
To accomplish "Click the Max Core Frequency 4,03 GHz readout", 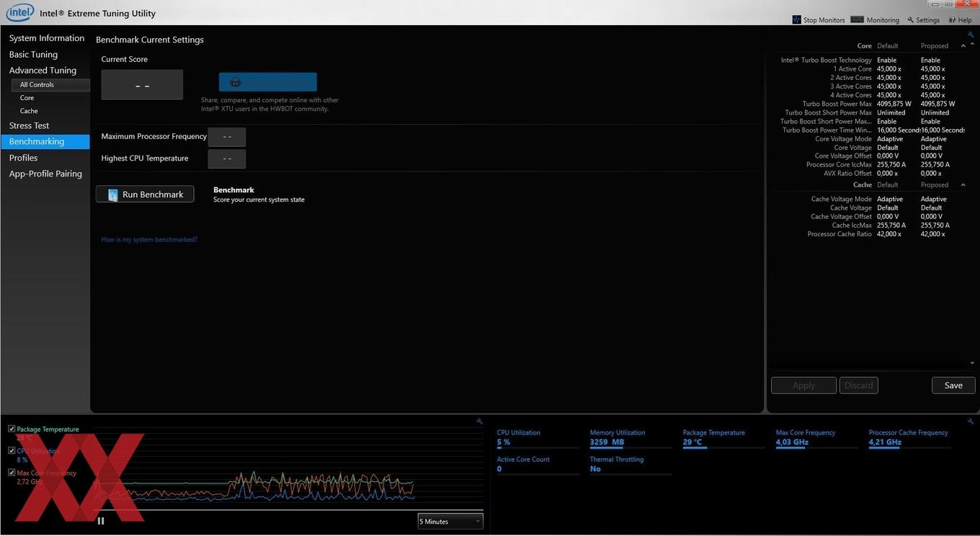I will click(x=816, y=438).
